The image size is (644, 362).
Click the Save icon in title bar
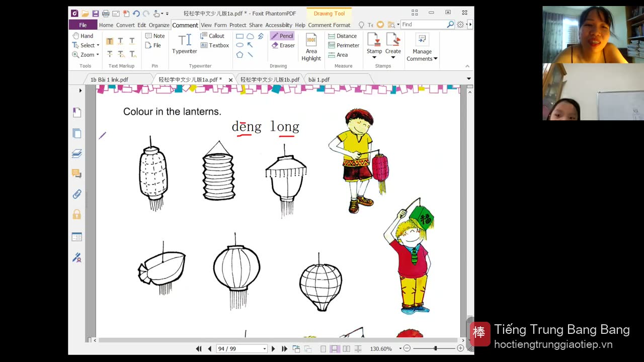[96, 14]
